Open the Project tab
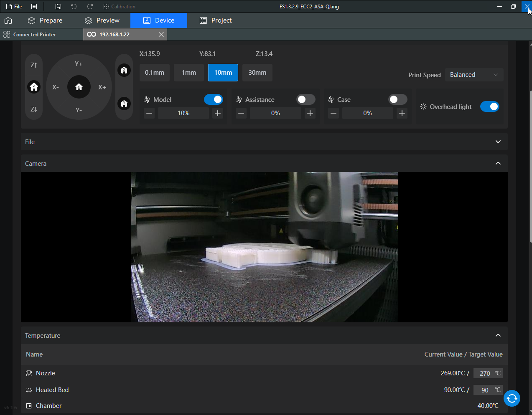Image resolution: width=532 pixels, height=415 pixels. (216, 20)
